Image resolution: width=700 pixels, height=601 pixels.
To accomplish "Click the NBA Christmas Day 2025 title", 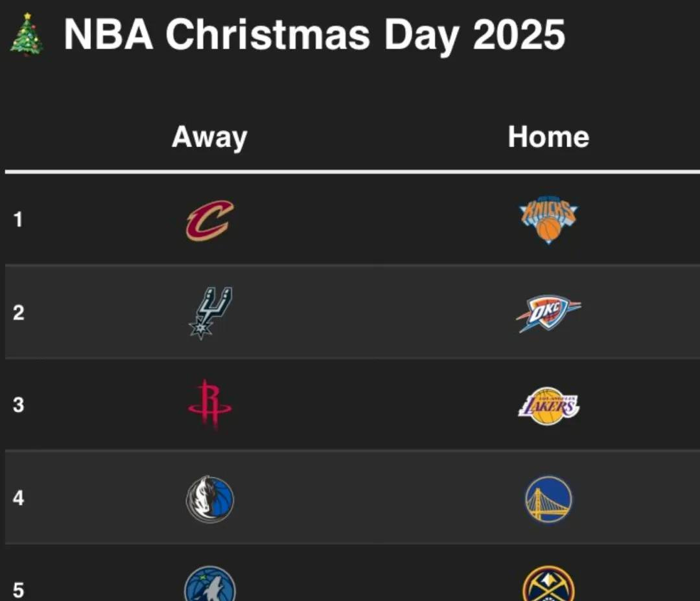I will (x=315, y=36).
